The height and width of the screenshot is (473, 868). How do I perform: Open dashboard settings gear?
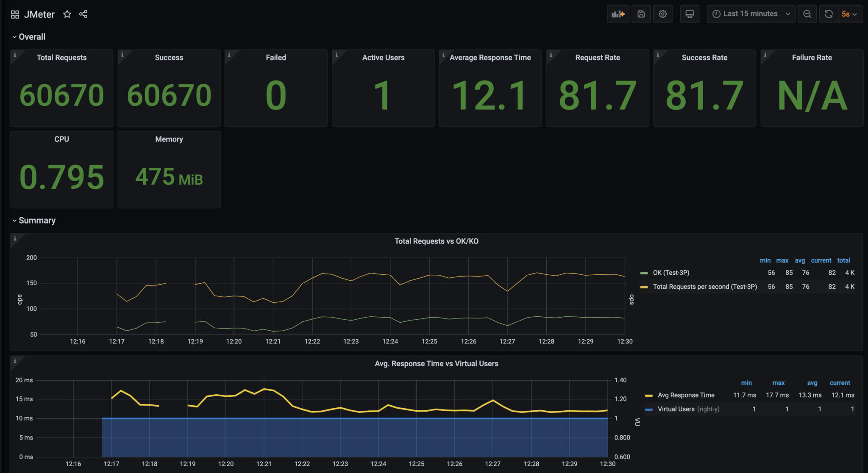click(x=663, y=14)
